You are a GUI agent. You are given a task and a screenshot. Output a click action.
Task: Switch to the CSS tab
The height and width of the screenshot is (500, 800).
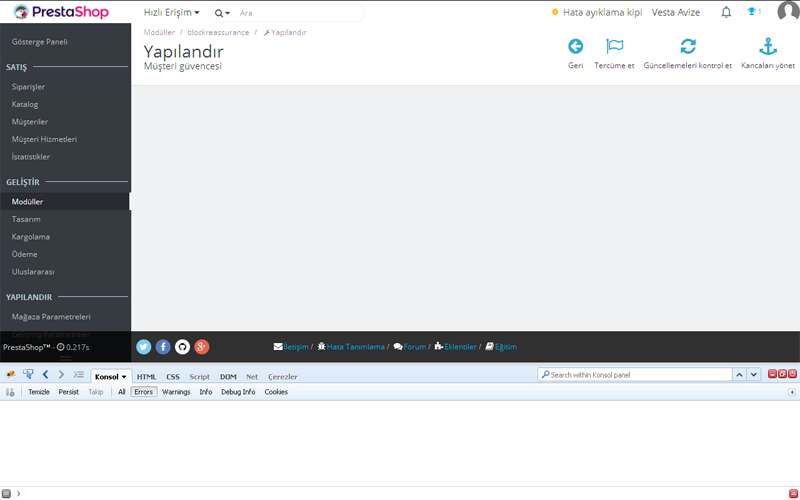click(x=173, y=377)
